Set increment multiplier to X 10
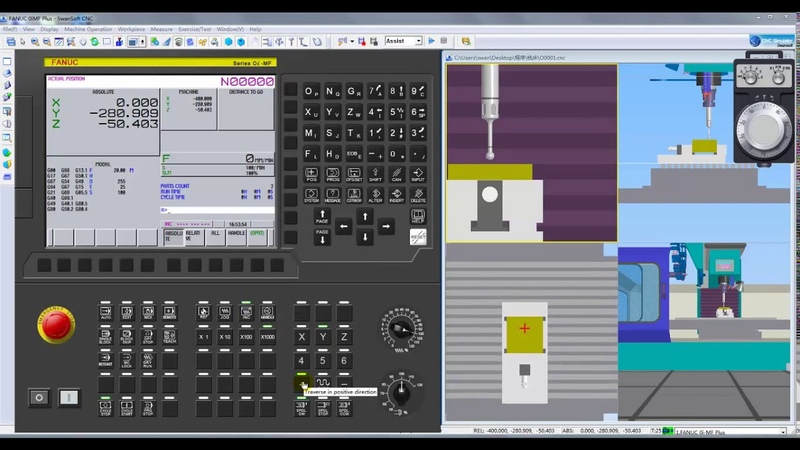The width and height of the screenshot is (800, 450). tap(225, 337)
